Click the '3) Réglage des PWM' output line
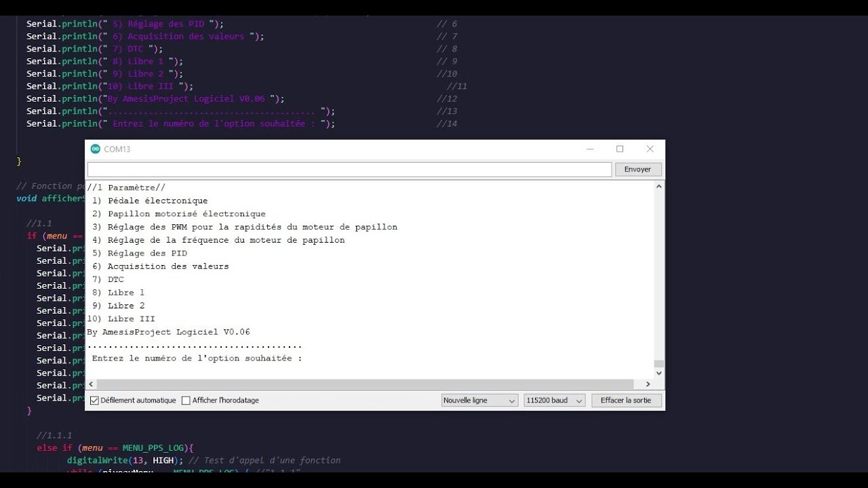The height and width of the screenshot is (488, 868). click(x=245, y=227)
